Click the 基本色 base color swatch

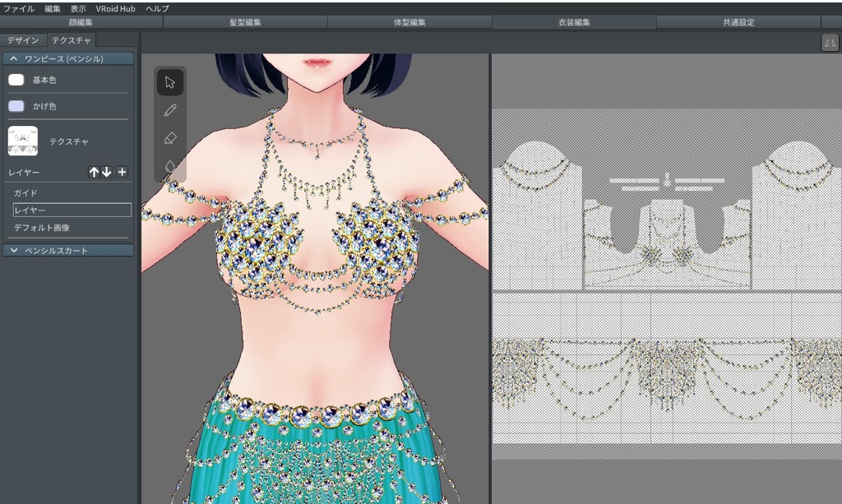[15, 80]
